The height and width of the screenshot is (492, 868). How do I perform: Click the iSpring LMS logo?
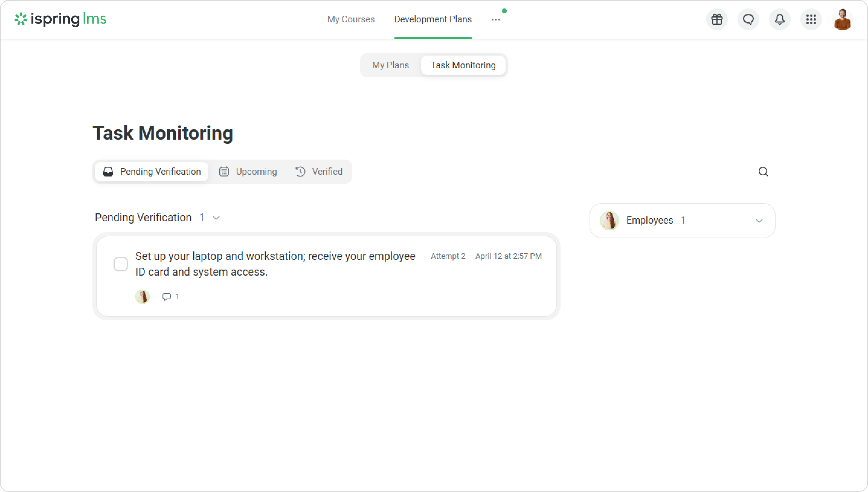(x=60, y=19)
